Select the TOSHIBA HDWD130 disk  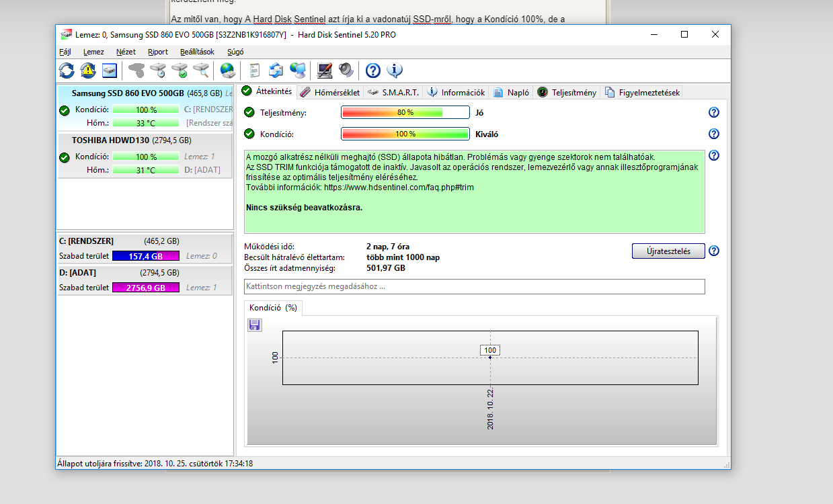click(x=145, y=155)
